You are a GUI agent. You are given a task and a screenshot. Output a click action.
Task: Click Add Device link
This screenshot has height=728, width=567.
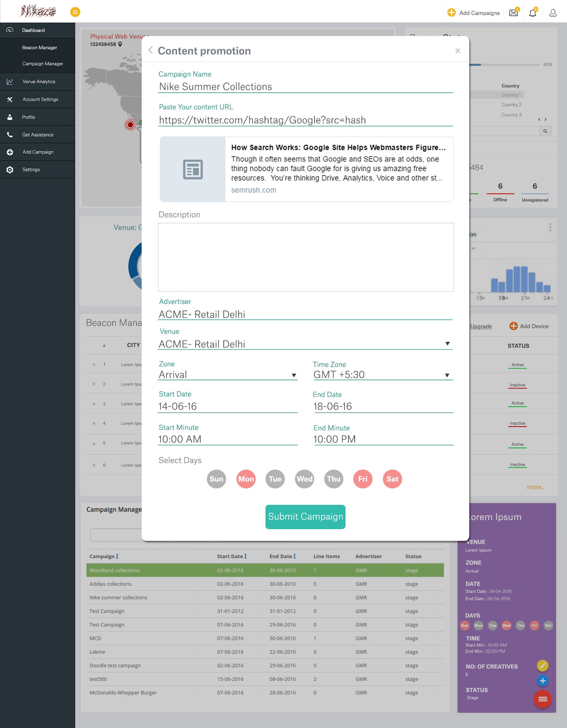click(529, 326)
